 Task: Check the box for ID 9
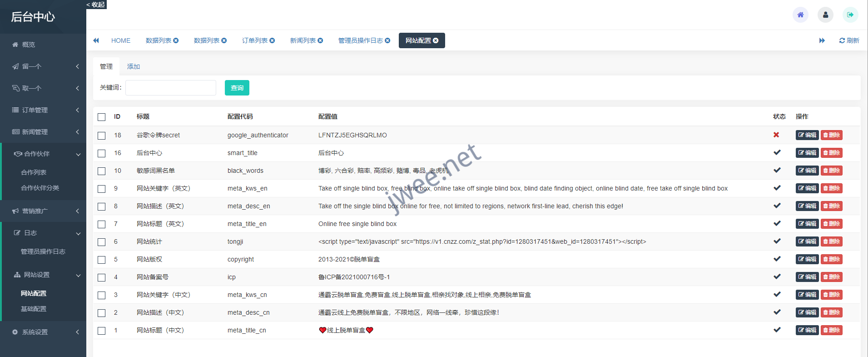point(102,189)
